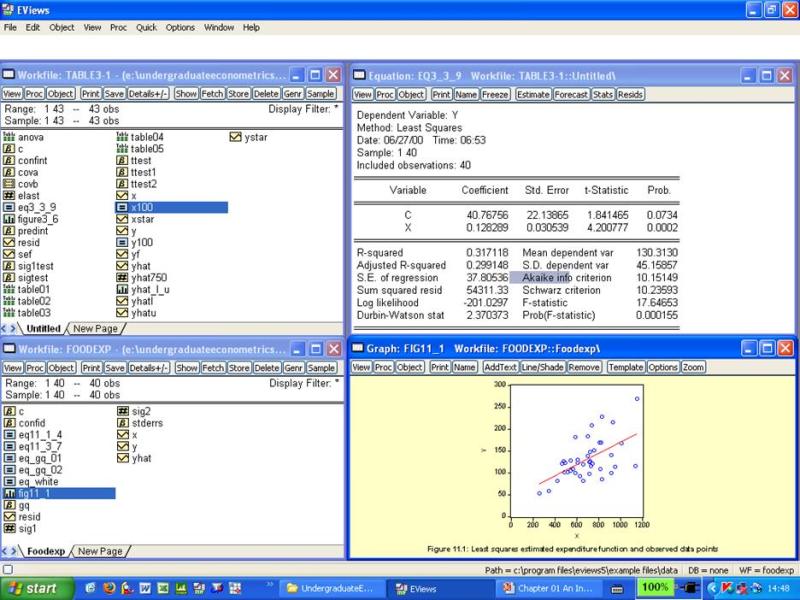
Task: Select the sig2 scalar icon
Action: [123, 411]
